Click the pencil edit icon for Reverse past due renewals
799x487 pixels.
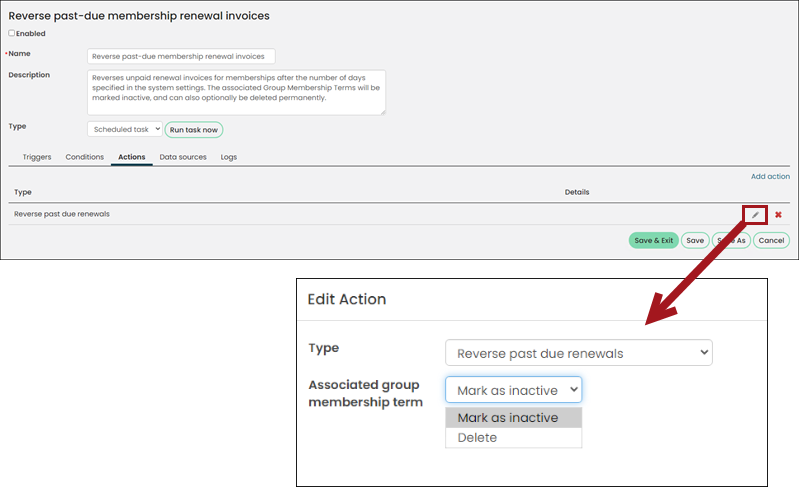[755, 214]
